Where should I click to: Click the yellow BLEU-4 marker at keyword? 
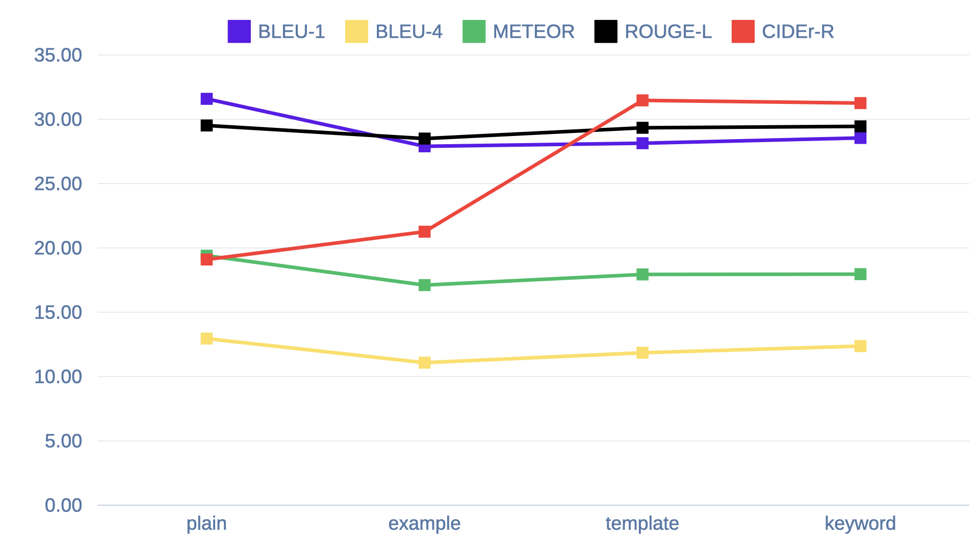[x=860, y=346]
